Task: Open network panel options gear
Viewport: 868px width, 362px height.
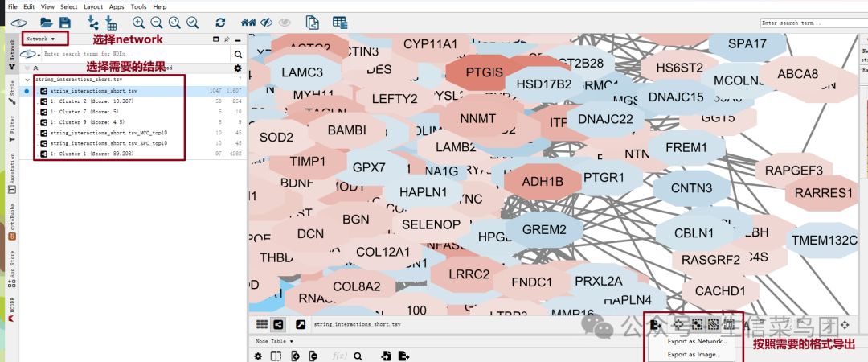Action: click(x=238, y=68)
